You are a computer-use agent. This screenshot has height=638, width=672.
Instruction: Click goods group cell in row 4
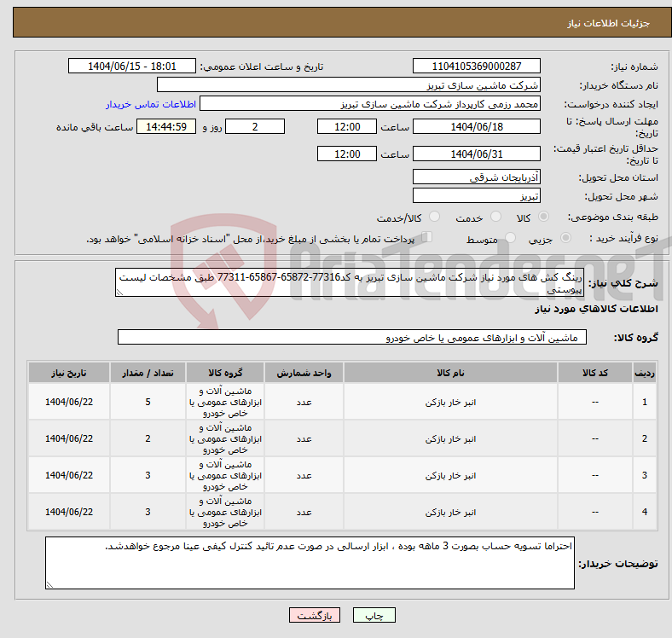click(225, 512)
